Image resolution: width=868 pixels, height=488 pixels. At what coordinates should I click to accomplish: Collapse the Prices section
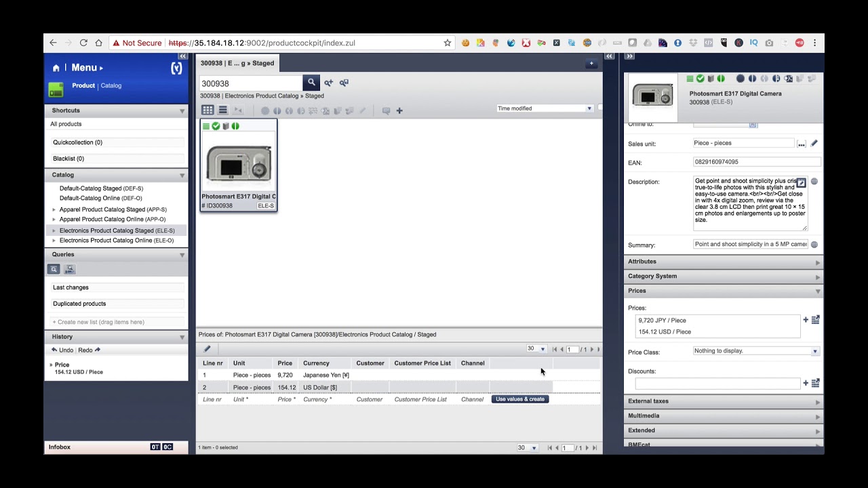[724, 291]
